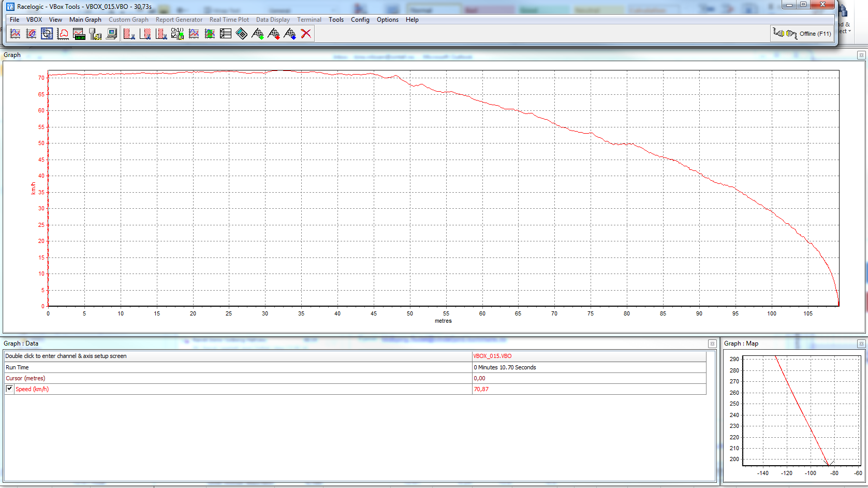Click the greyed Real Time Plot menu
868x488 pixels.
[x=229, y=20]
